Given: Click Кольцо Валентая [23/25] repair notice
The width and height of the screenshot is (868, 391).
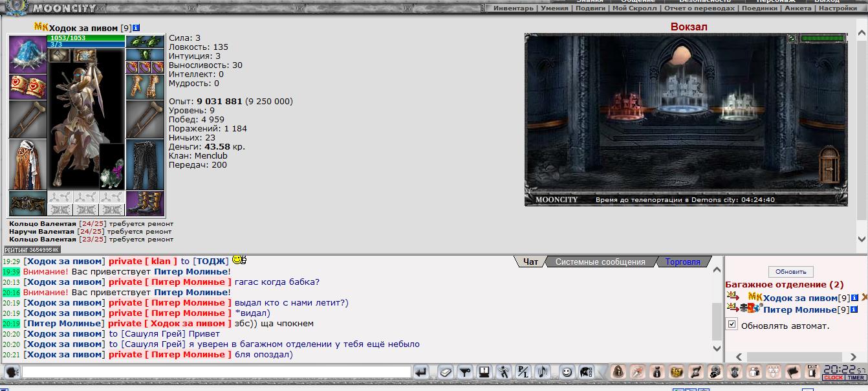Looking at the screenshot, I should click(91, 240).
